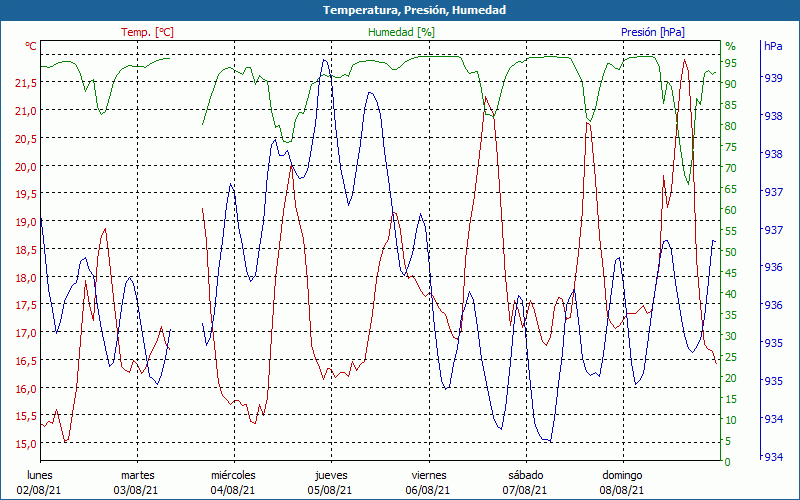Click the 75 humidity axis value

pos(731,147)
